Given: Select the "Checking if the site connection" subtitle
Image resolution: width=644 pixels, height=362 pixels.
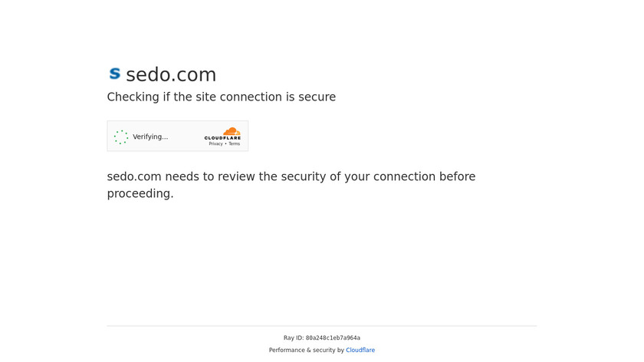Looking at the screenshot, I should click(221, 97).
